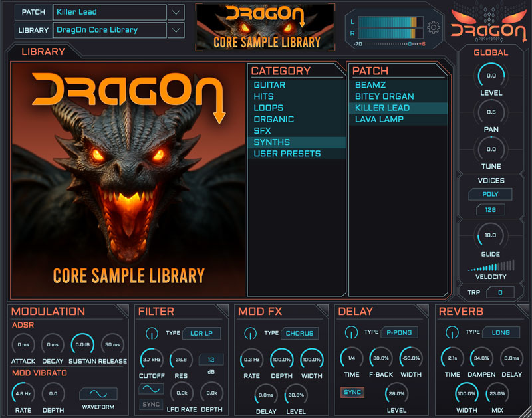Click the filter cutoff knob
The image size is (532, 418).
pyautogui.click(x=152, y=360)
